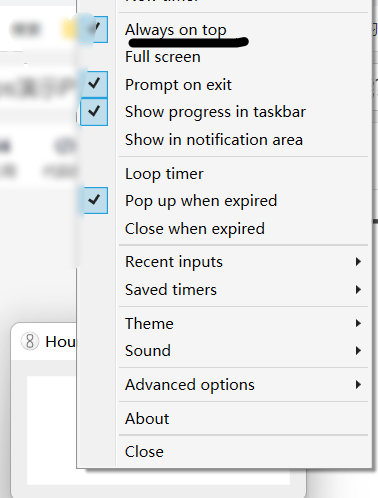The height and width of the screenshot is (498, 378).
Task: Expand Advanced options submenu arrow
Action: [358, 385]
